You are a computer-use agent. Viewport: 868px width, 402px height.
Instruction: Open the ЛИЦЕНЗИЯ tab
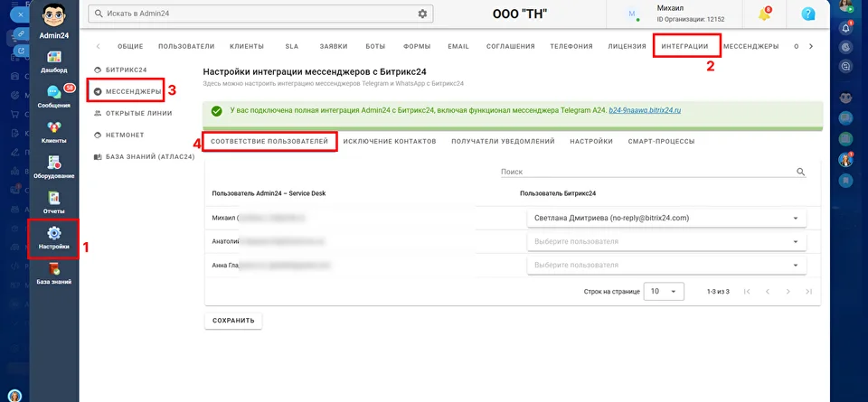pyautogui.click(x=627, y=46)
